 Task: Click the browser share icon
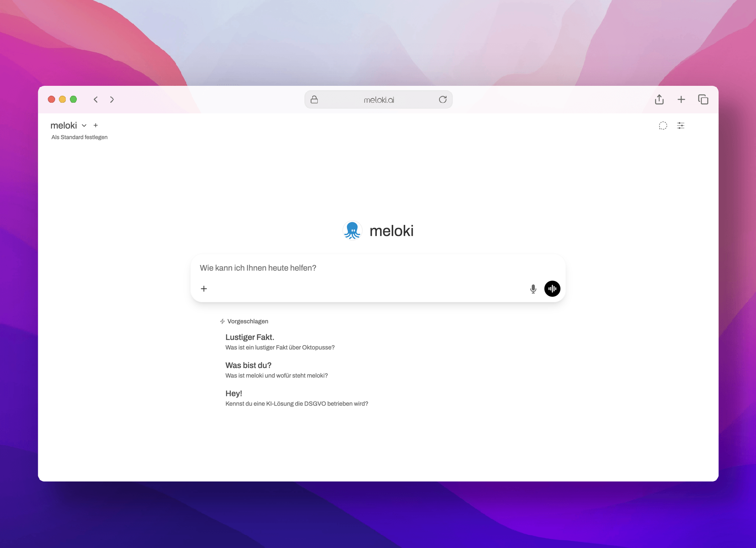[x=659, y=100]
